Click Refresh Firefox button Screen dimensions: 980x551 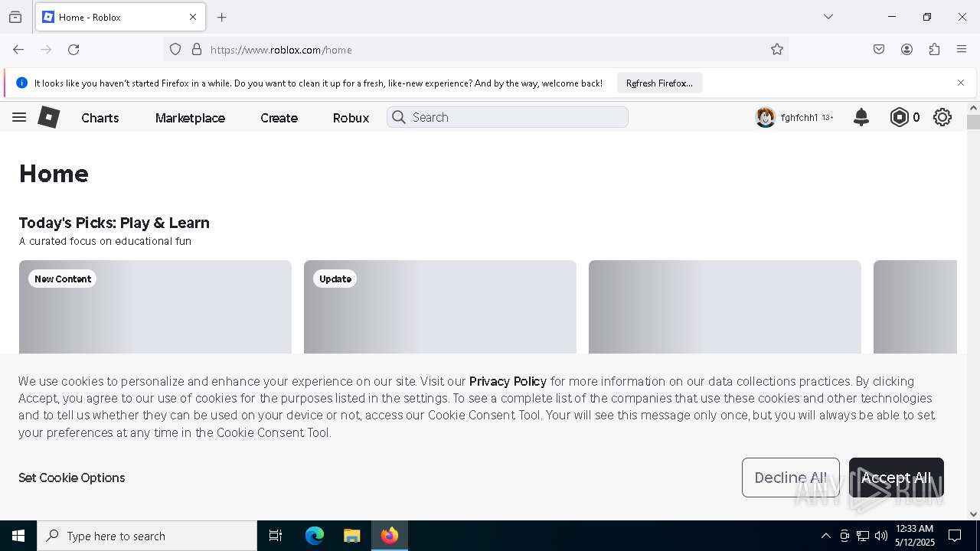click(x=659, y=83)
